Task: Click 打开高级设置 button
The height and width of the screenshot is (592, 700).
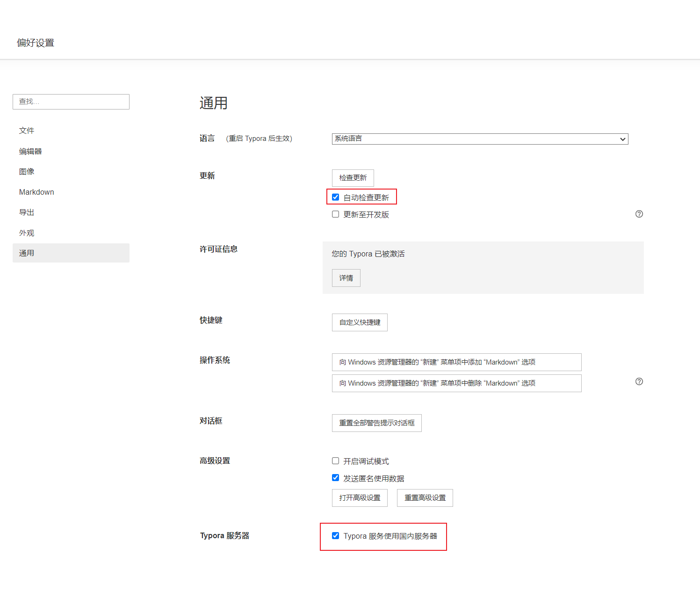Action: (x=360, y=498)
